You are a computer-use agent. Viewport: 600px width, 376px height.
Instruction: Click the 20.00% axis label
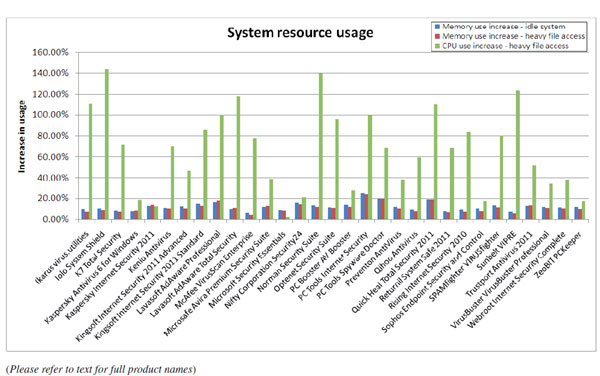[x=53, y=199]
